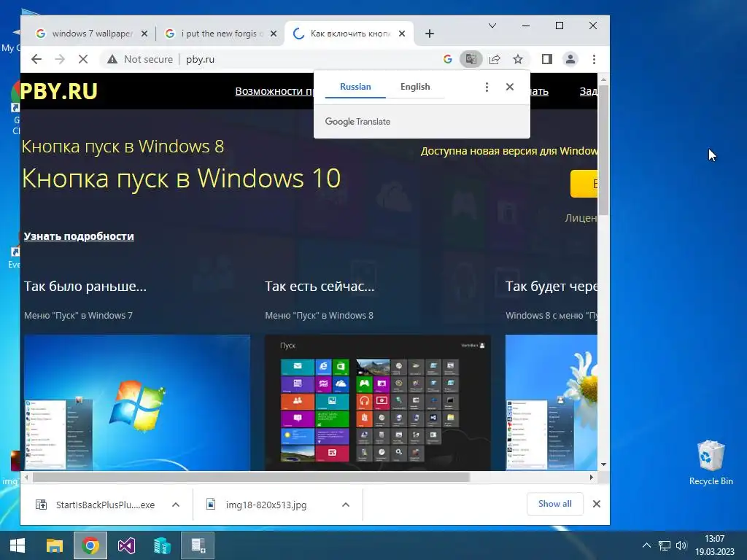Bookmark this page with the star icon

[518, 59]
